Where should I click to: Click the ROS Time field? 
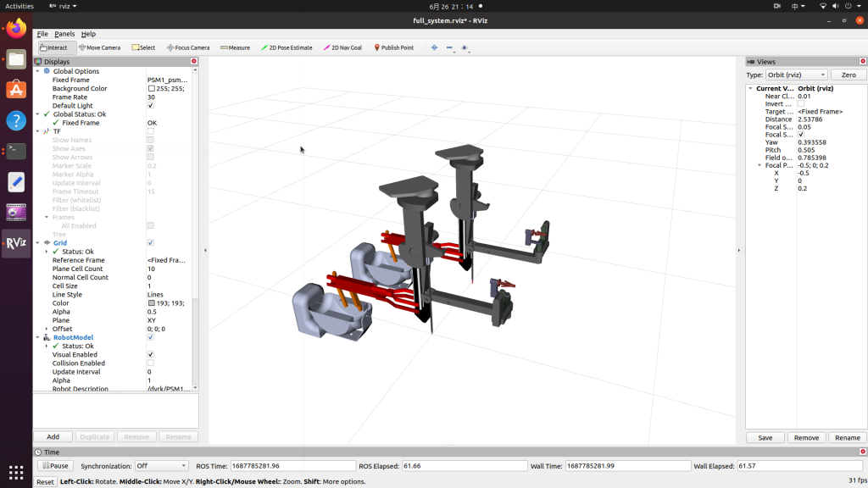pyautogui.click(x=292, y=466)
